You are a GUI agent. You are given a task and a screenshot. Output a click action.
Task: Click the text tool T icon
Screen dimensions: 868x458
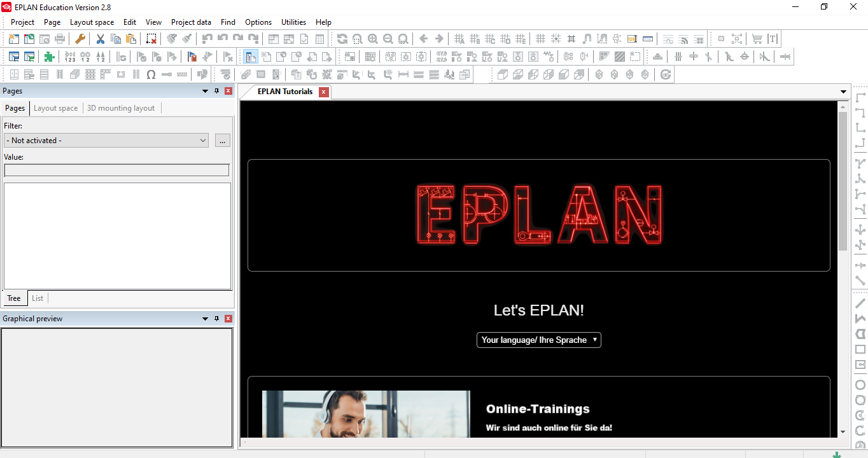[773, 39]
